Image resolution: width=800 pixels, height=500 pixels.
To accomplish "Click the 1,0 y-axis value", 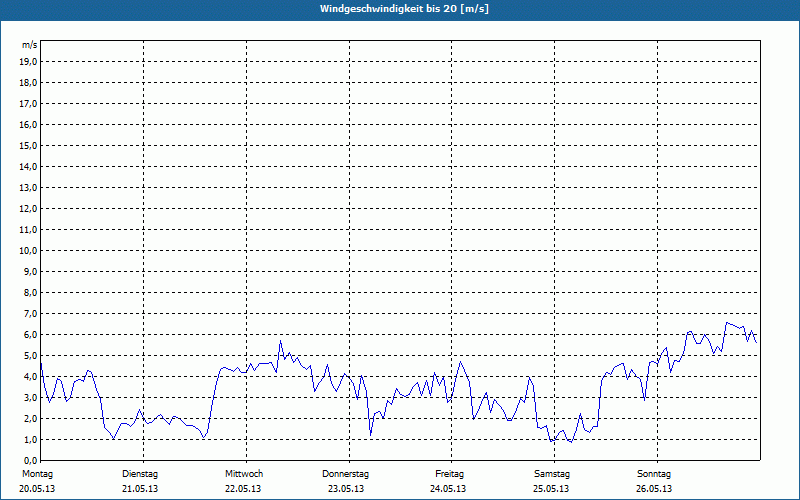I will [30, 440].
